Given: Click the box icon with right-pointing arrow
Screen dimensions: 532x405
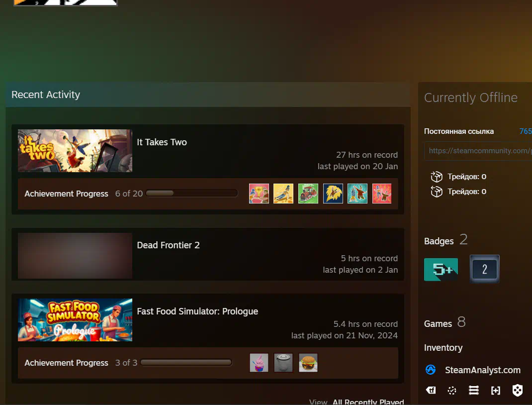Looking at the screenshot, I should click(437, 177).
